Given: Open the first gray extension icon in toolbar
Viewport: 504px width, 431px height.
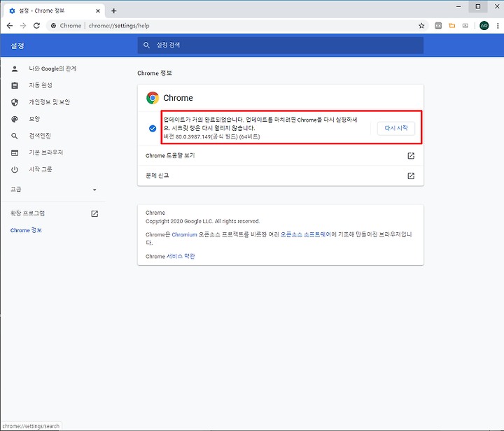Looking at the screenshot, I should coord(438,26).
